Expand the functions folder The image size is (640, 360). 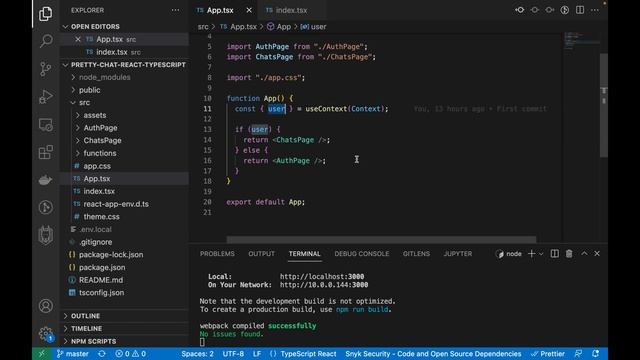pyautogui.click(x=124, y=153)
